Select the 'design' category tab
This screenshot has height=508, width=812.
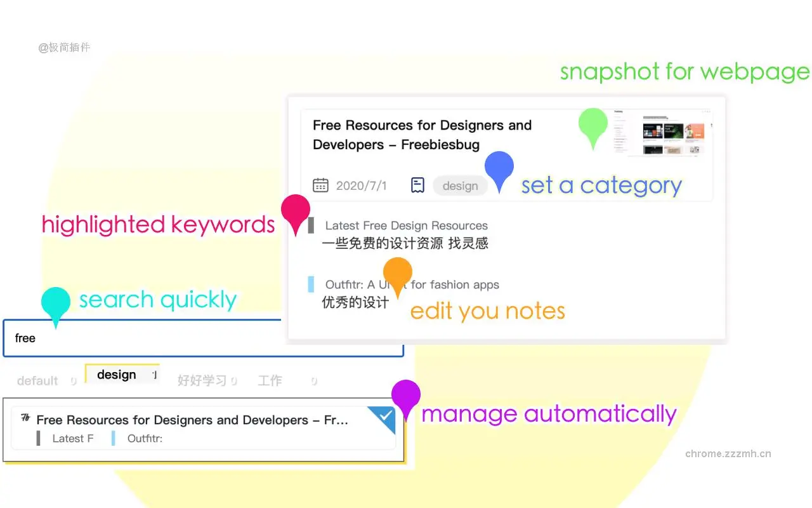point(117,375)
